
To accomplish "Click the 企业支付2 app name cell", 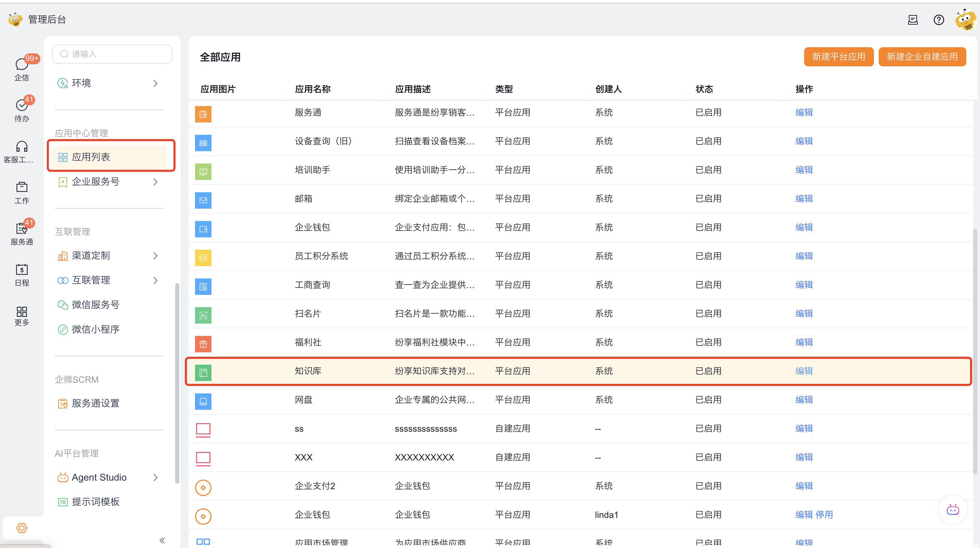I will (x=314, y=486).
